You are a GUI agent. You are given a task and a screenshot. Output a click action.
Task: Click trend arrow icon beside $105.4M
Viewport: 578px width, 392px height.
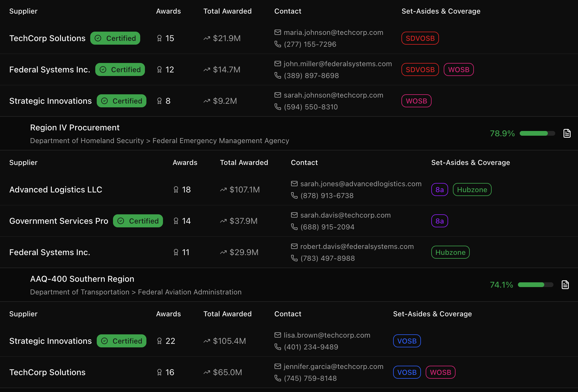pyautogui.click(x=207, y=341)
